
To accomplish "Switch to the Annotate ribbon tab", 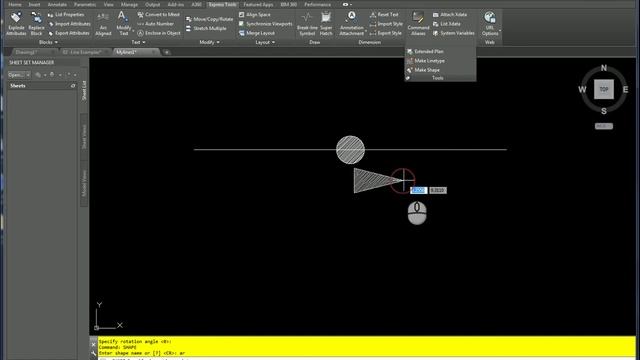I will [x=57, y=4].
